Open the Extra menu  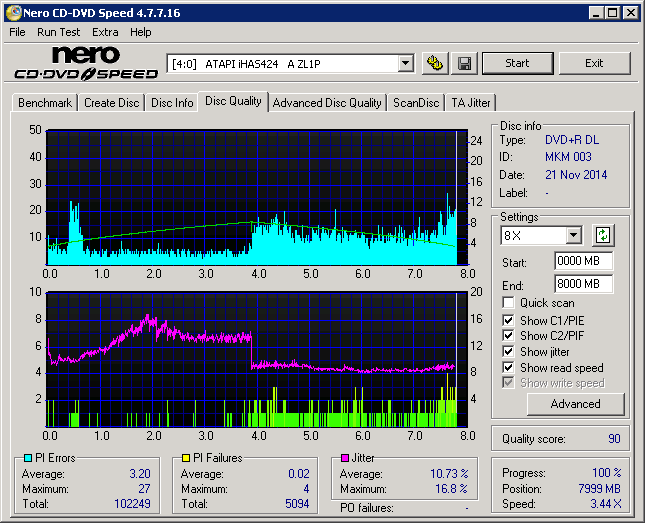pos(105,32)
